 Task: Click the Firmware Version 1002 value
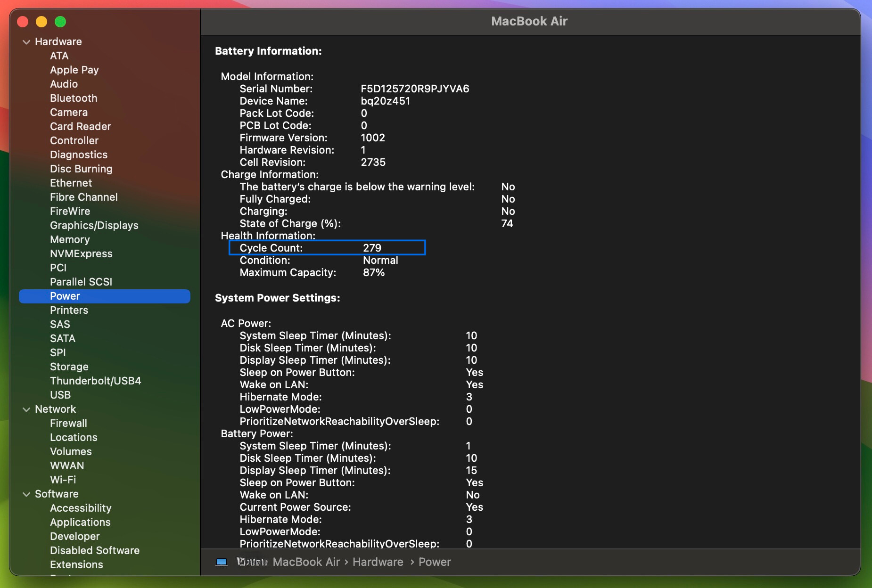(x=373, y=138)
